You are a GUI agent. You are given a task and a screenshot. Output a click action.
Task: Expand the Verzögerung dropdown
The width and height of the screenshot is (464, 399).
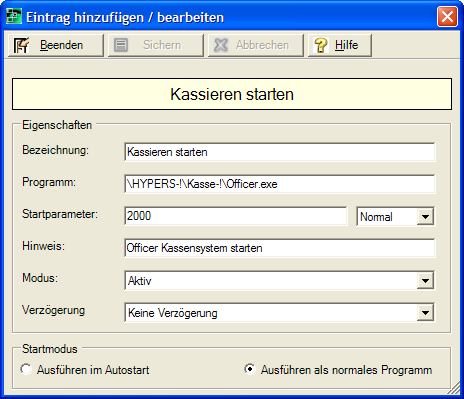(x=425, y=313)
